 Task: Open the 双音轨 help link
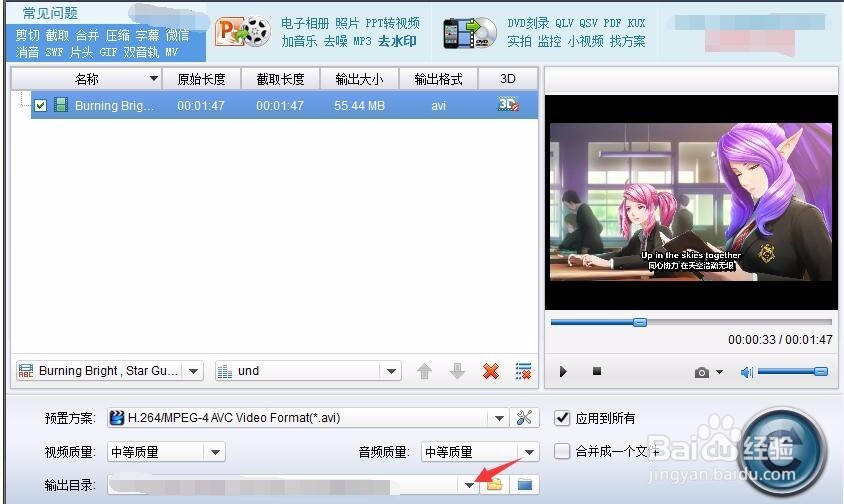click(141, 52)
